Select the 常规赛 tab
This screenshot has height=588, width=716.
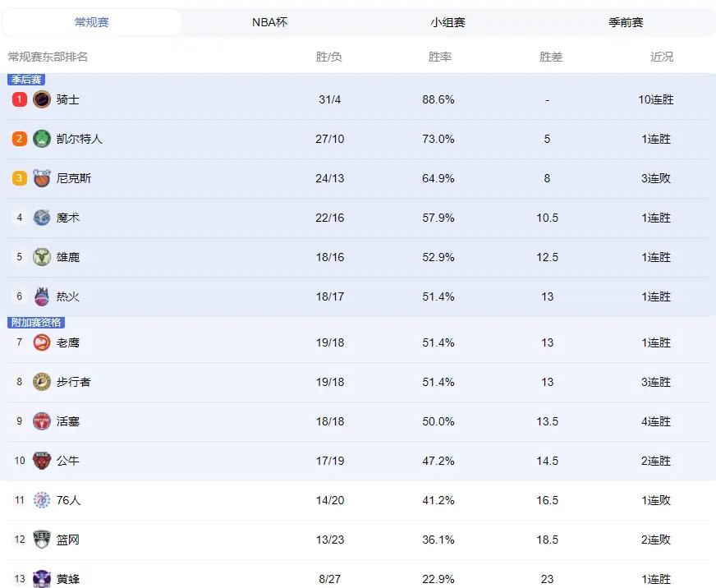(x=91, y=22)
